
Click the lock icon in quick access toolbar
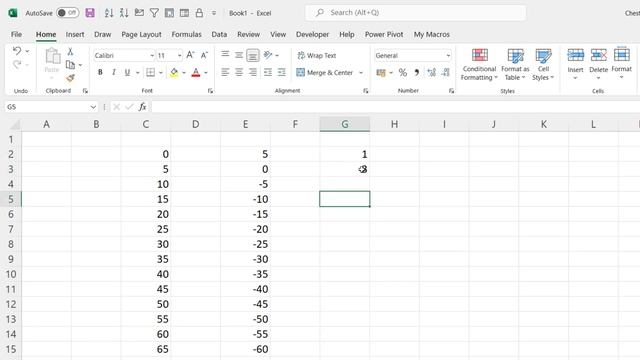(x=199, y=13)
